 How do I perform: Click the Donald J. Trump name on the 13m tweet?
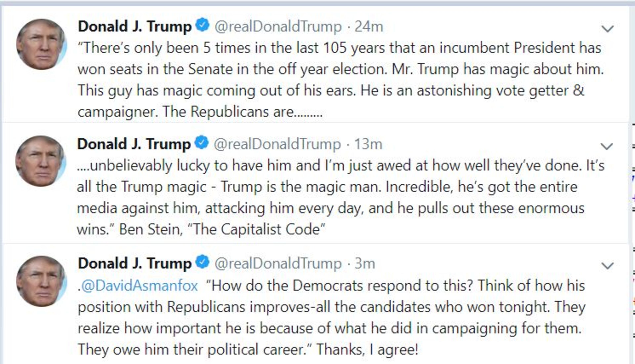pyautogui.click(x=134, y=144)
